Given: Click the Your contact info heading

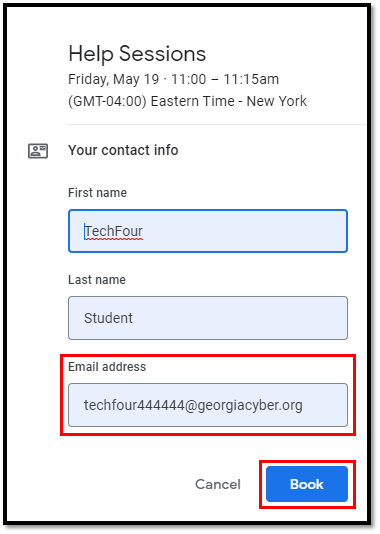Looking at the screenshot, I should coord(123,150).
